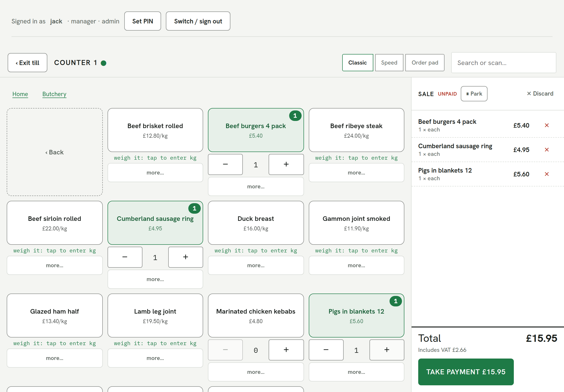The width and height of the screenshot is (564, 392).
Task: Switch to Speed till layout
Action: pos(389,63)
